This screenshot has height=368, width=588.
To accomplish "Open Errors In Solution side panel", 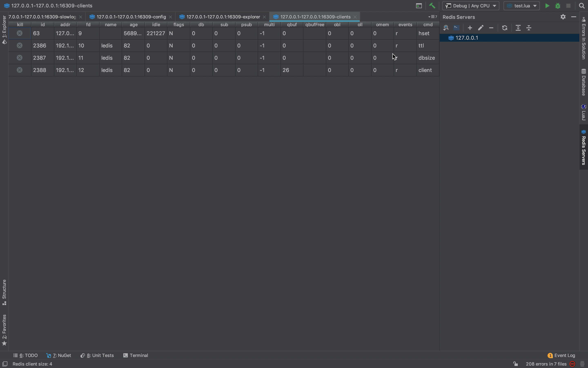I will (584, 38).
